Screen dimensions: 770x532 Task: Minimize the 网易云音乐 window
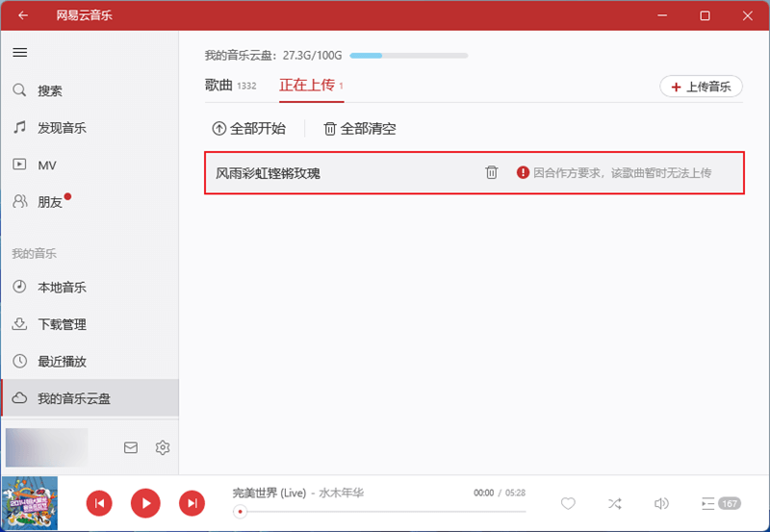coord(662,15)
